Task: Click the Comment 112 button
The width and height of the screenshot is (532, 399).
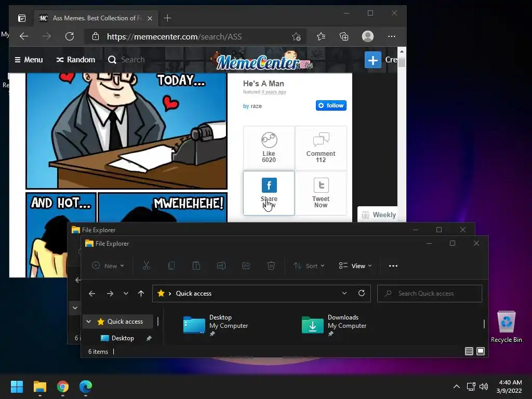Action: pos(321,148)
